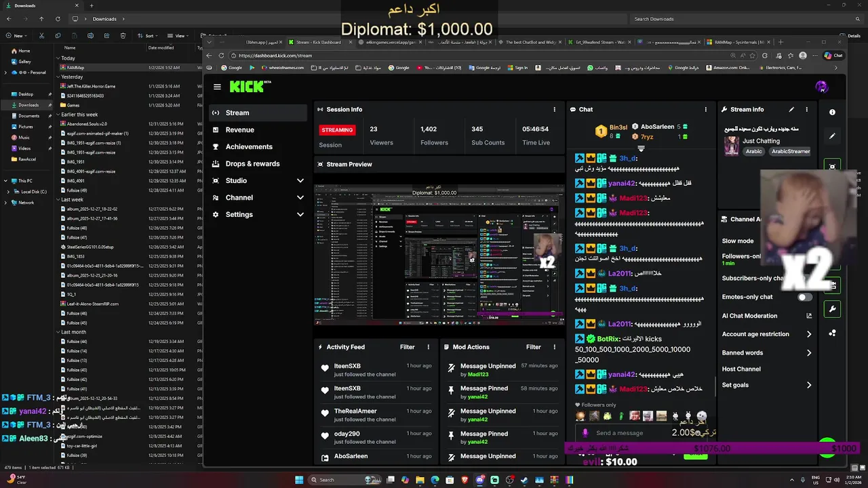Open Revenue in Kick sidebar
Screen dimensions: 868x488
pos(258,130)
